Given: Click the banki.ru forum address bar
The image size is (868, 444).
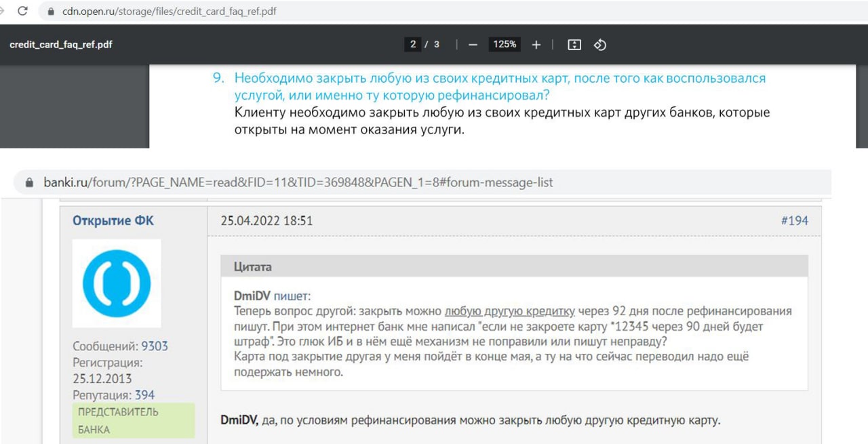Looking at the screenshot, I should [424, 182].
